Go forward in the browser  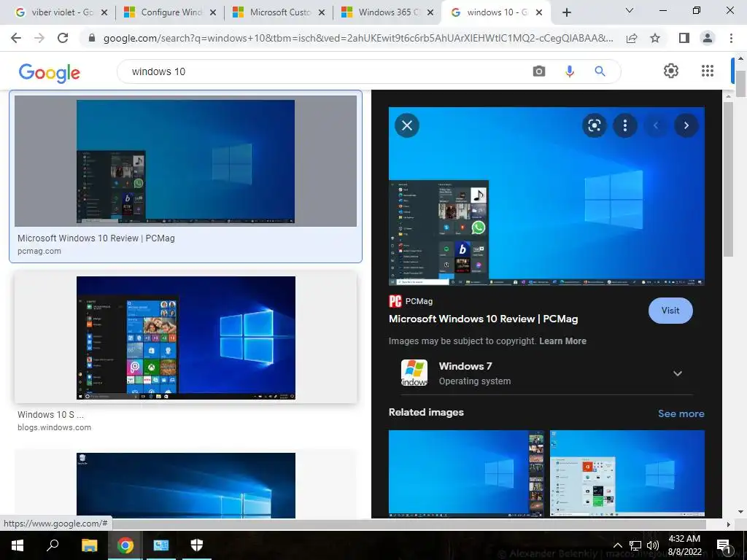tap(39, 38)
